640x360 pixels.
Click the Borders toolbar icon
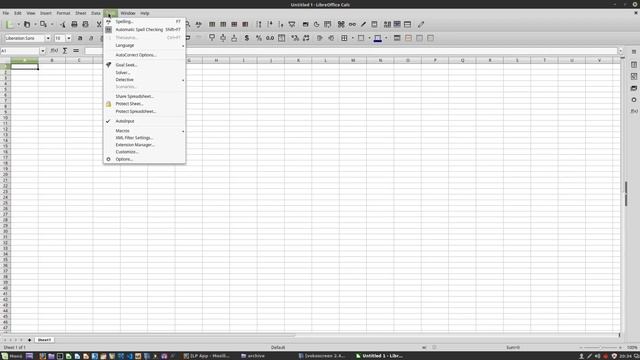point(344,38)
